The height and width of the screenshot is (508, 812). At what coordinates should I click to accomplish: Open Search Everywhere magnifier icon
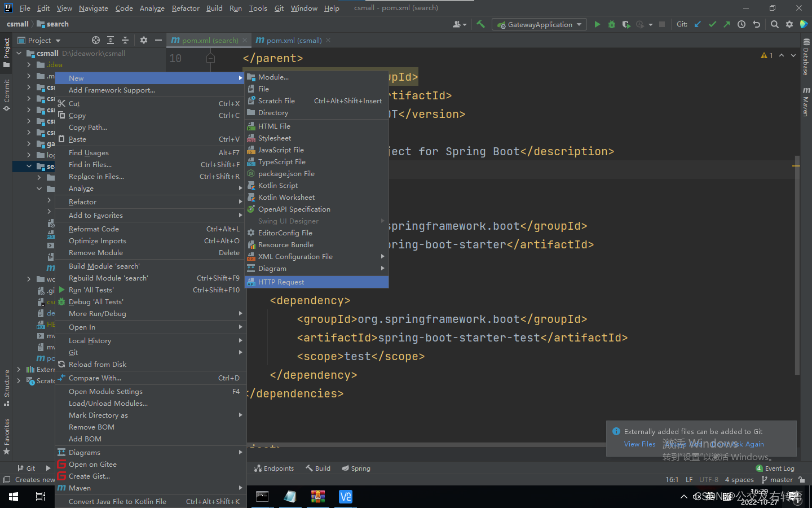(775, 24)
